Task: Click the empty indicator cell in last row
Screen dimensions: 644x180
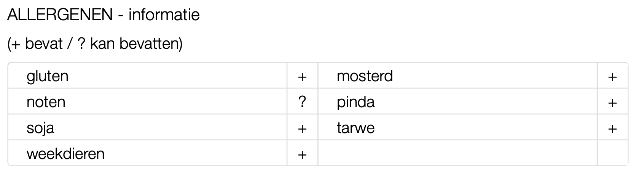Action: [x=612, y=153]
